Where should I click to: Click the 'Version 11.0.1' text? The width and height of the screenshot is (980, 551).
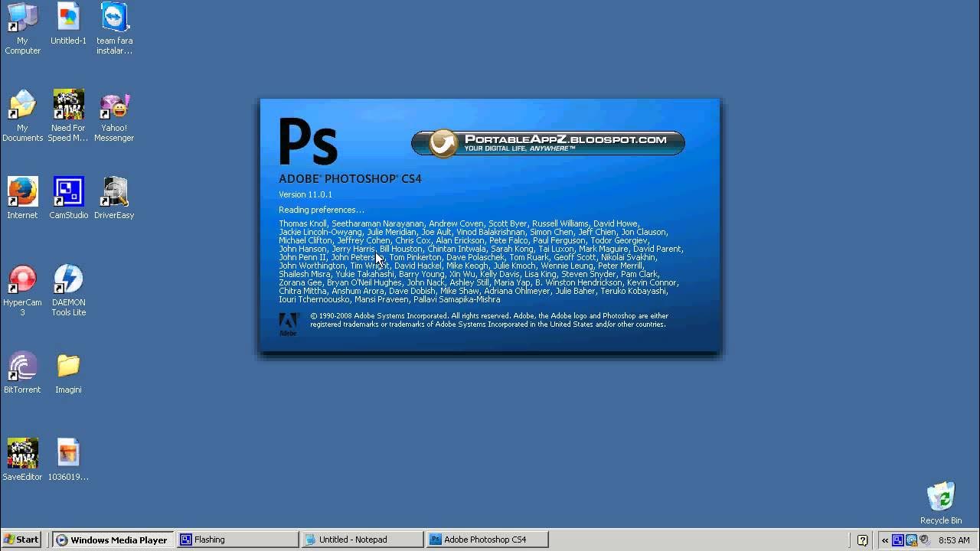(305, 194)
